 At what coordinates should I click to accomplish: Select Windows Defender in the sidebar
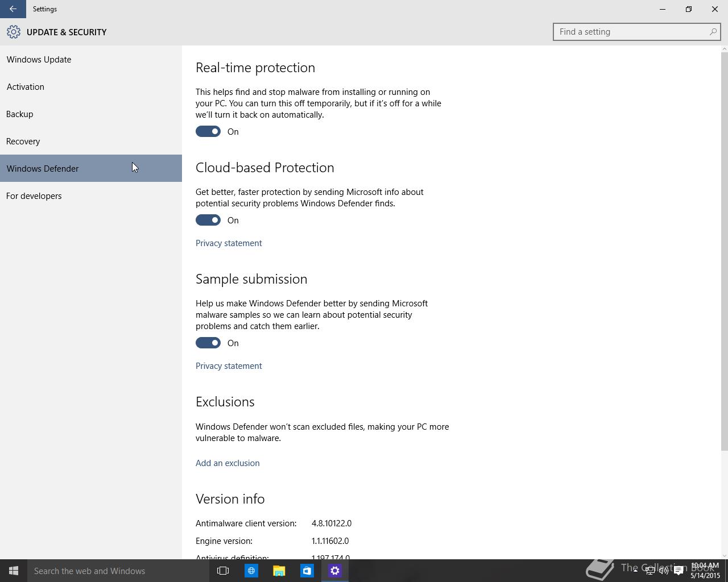coord(91,168)
